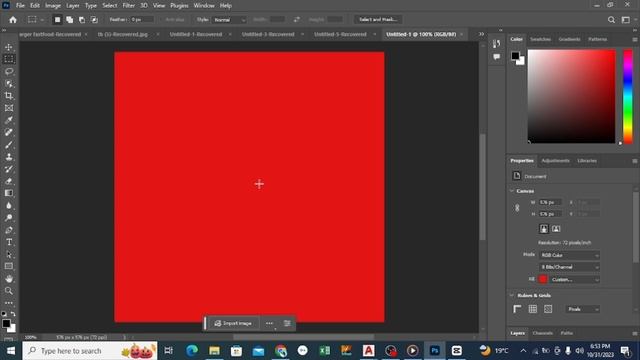The width and height of the screenshot is (640, 360).
Task: Select the Dodge tool
Action: (9, 218)
